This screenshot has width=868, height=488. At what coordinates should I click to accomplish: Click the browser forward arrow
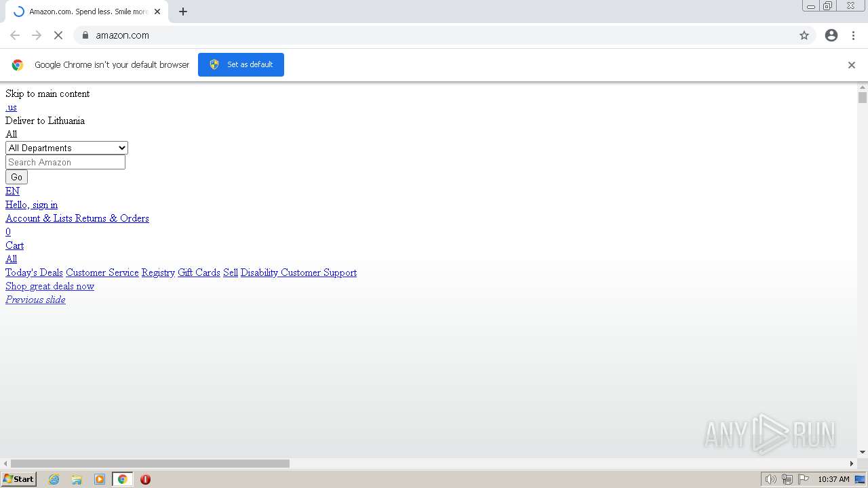click(37, 35)
